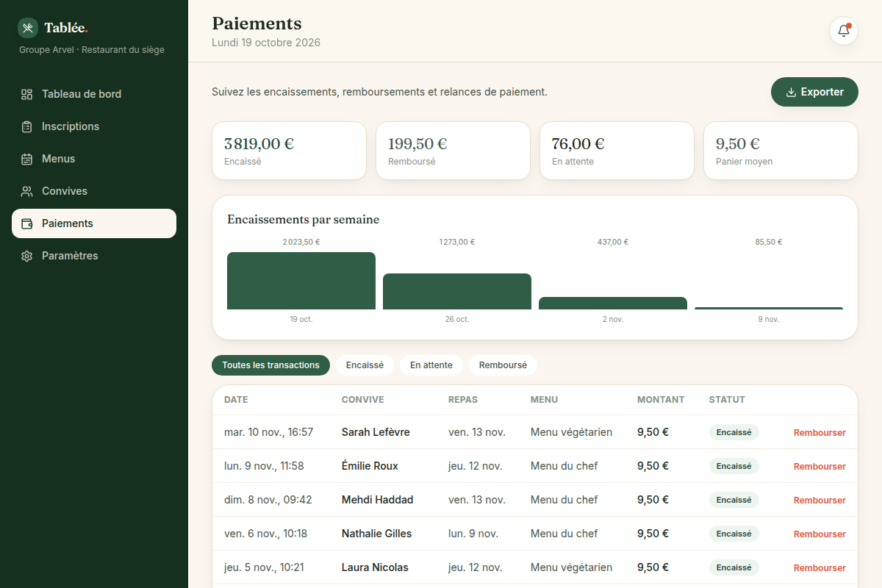Screen dimensions: 882x588
Task: Open the Menus page
Action: (94, 159)
